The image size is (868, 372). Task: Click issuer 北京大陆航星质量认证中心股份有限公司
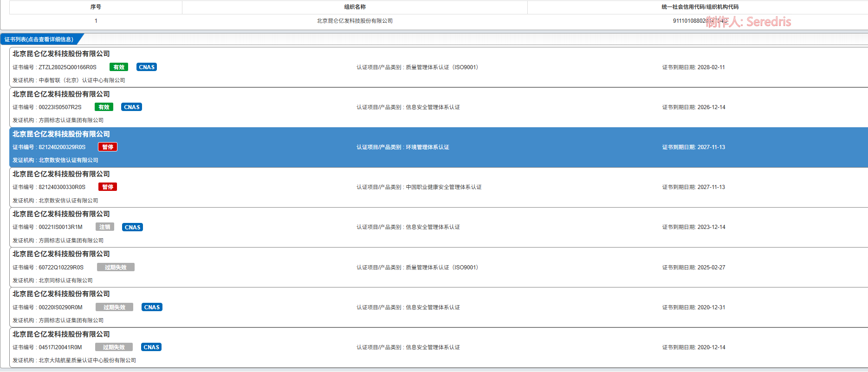coord(87,360)
